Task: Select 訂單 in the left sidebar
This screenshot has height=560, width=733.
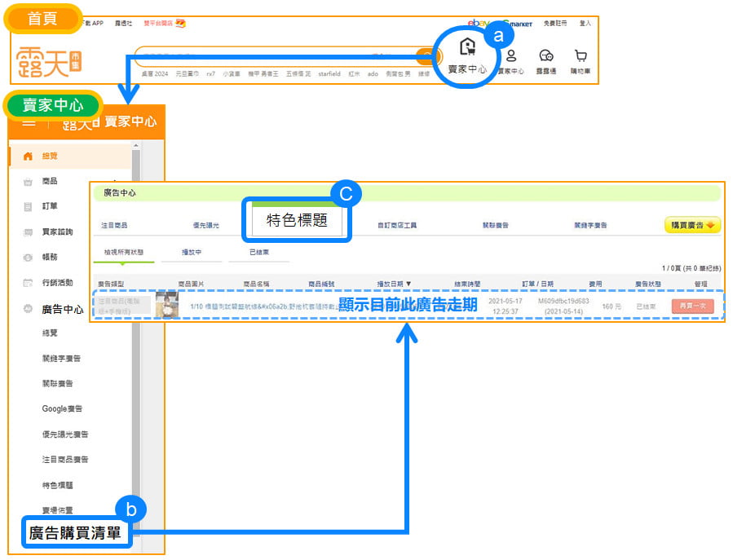Action: click(x=50, y=206)
